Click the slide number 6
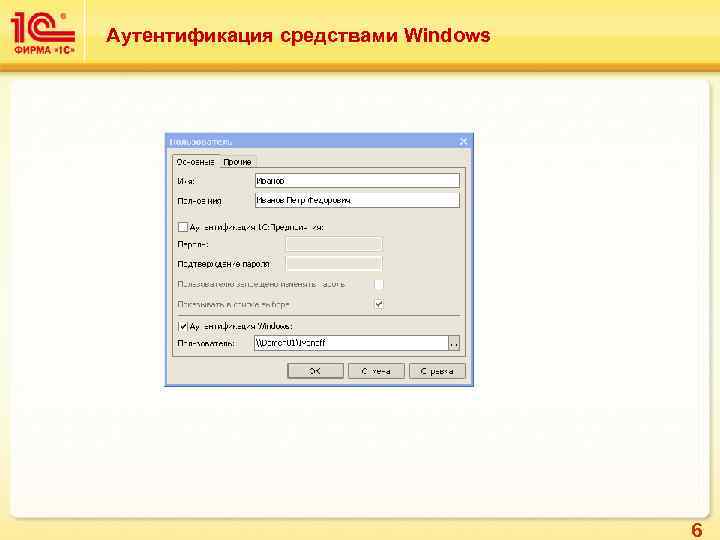720x540 pixels. pos(697,529)
